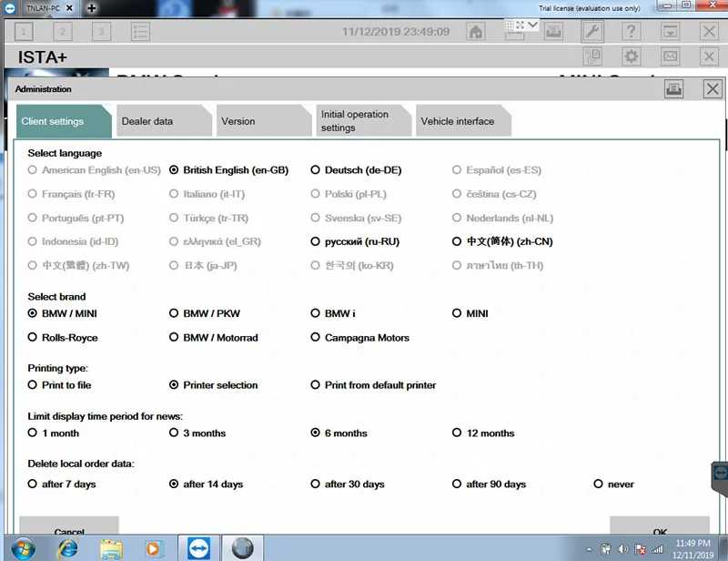Choose MINI brand option
728x561 pixels.
pyautogui.click(x=470, y=313)
